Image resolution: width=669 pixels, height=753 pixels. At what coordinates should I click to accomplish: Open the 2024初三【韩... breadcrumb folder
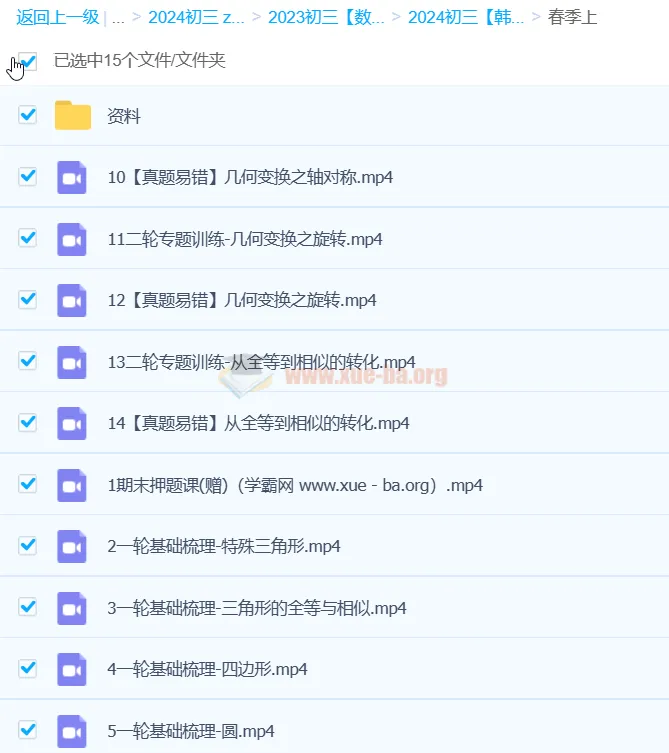click(x=466, y=17)
